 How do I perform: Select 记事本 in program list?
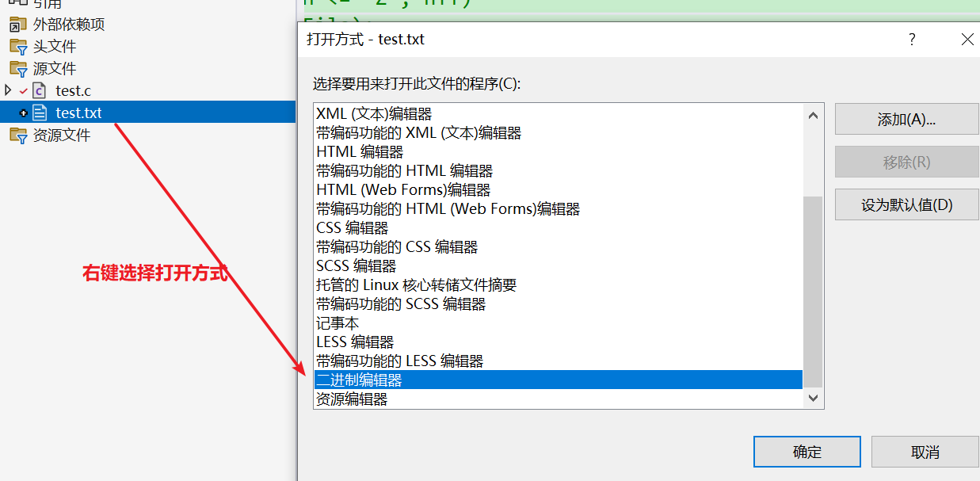[559, 323]
